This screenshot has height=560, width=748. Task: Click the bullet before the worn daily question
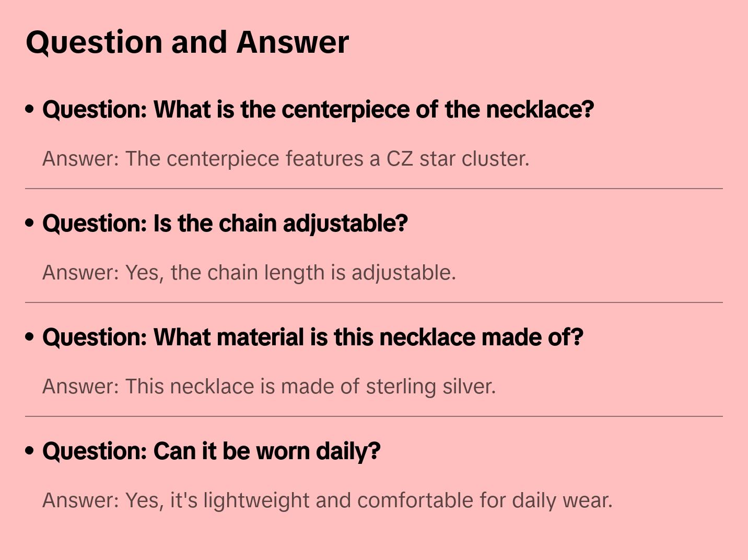pos(30,451)
